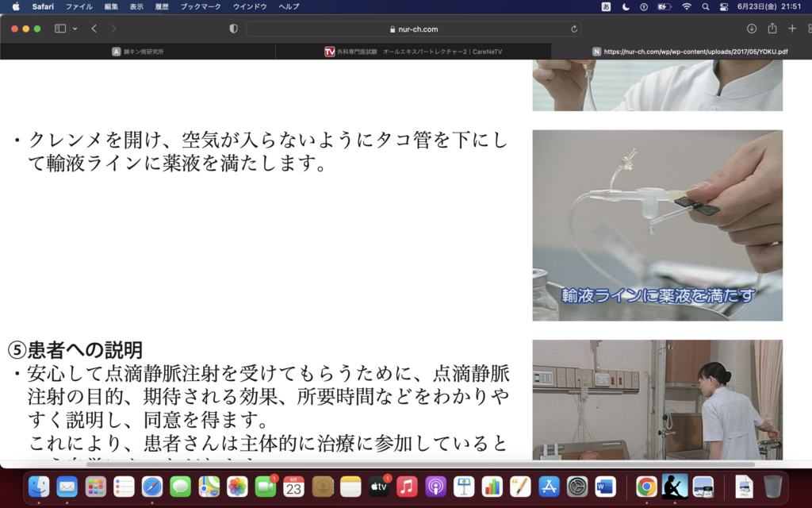Click the forward navigation arrow
Image resolution: width=812 pixels, height=508 pixels.
(113, 28)
